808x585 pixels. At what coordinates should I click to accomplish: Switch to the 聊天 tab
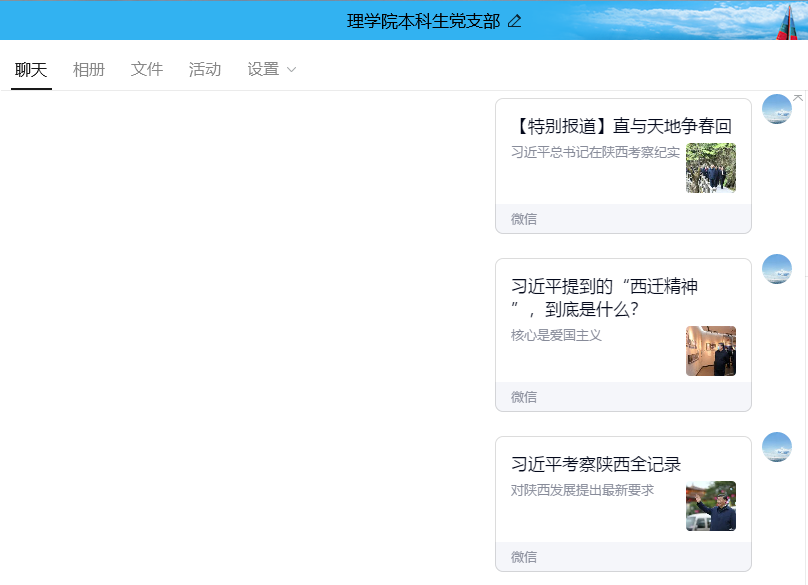point(31,69)
